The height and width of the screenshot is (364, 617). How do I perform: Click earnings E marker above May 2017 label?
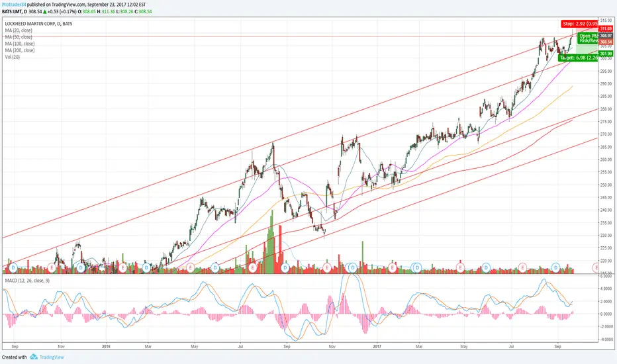[x=459, y=267]
